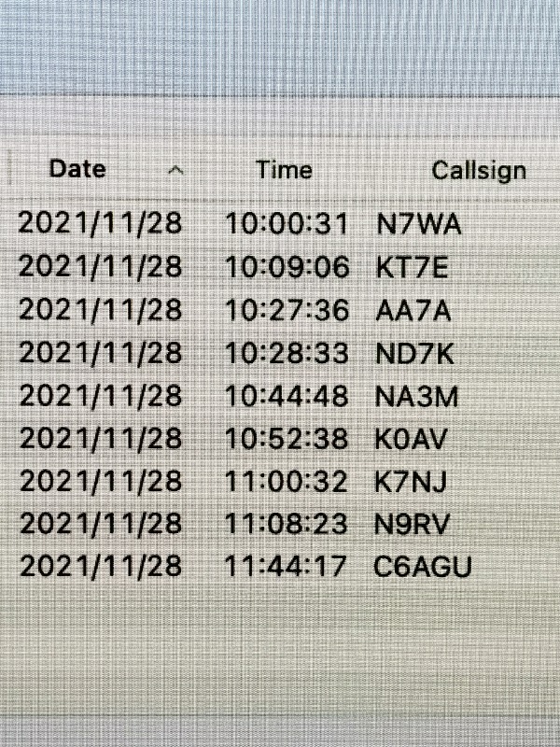Image resolution: width=560 pixels, height=747 pixels.
Task: Select the K0AV callsign row
Action: [280, 439]
